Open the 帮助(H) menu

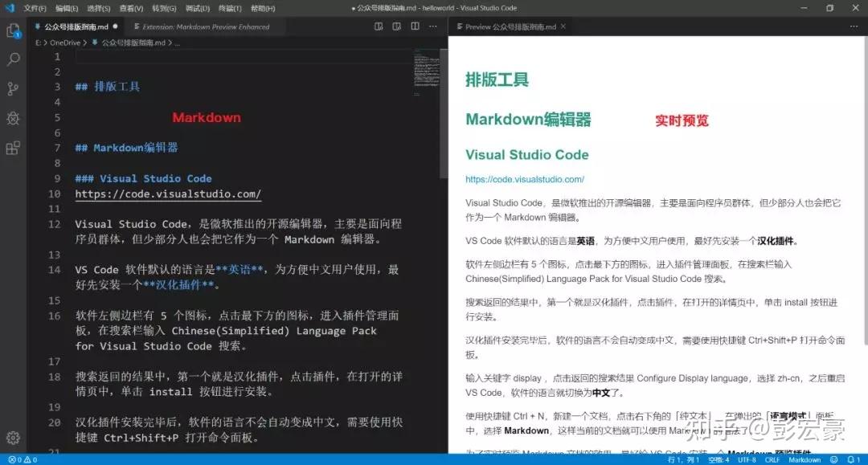(262, 8)
